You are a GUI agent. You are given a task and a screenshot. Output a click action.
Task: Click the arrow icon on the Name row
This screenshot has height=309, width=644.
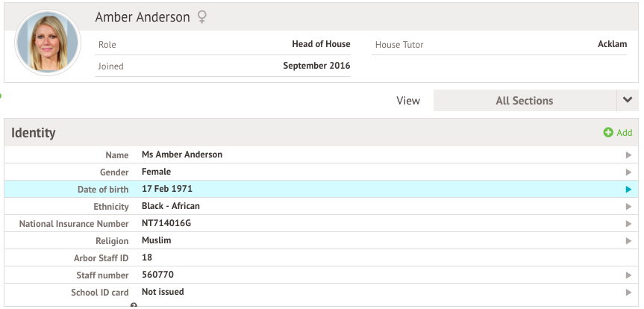[628, 155]
